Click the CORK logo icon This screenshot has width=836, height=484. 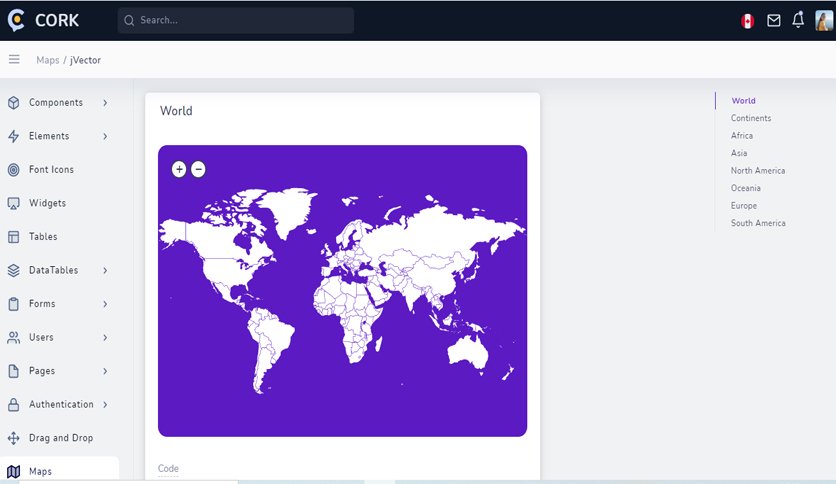point(16,20)
